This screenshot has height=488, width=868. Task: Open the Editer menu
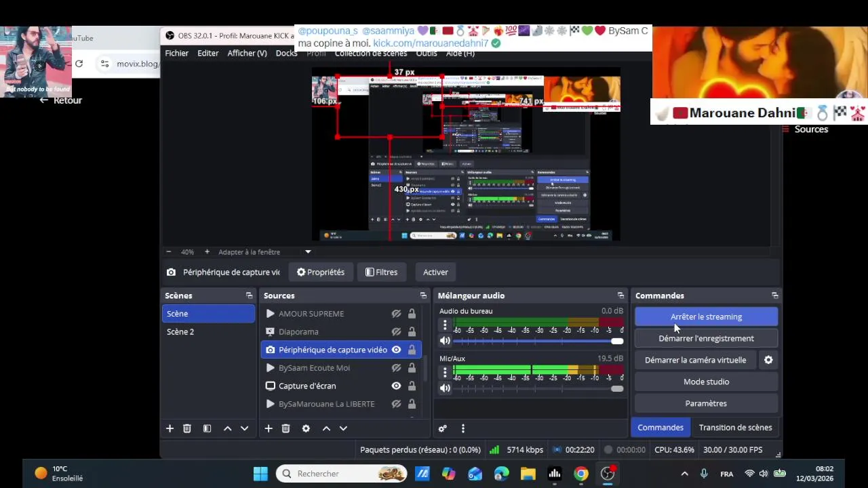[x=208, y=53]
